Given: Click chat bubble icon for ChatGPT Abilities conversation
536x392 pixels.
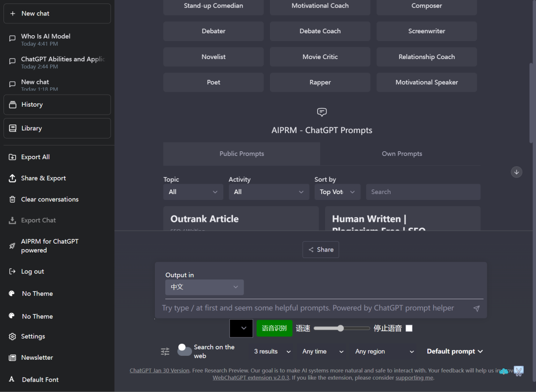Looking at the screenshot, I should 12,61.
